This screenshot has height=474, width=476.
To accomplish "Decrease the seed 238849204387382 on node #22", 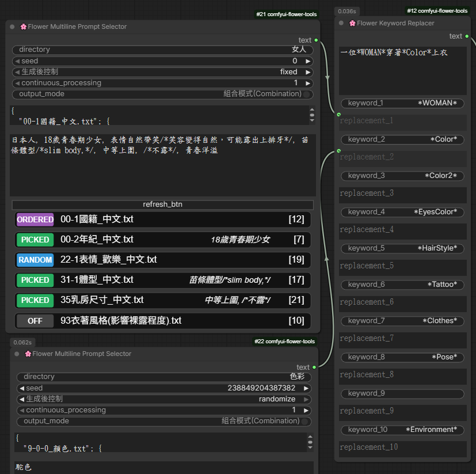I will point(22,388).
